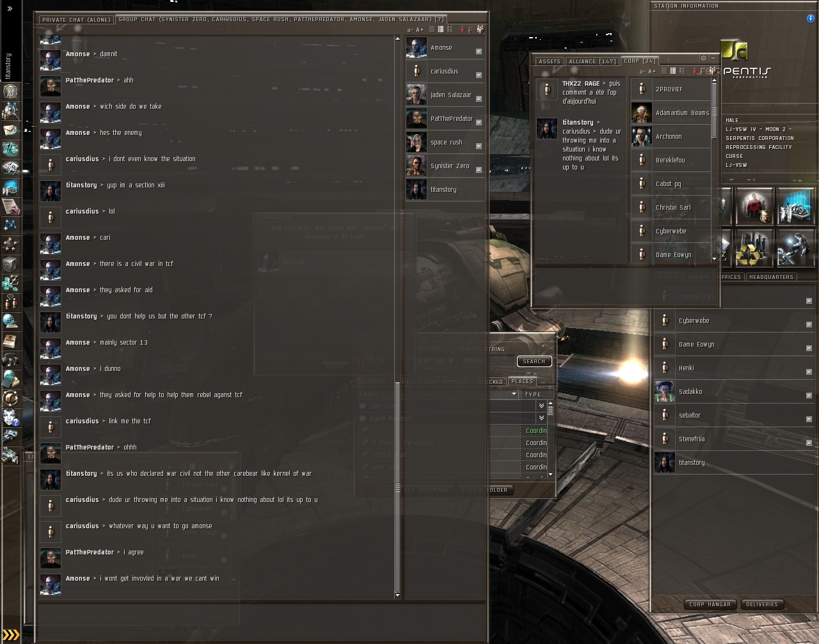This screenshot has height=644, width=819.
Task: Open the Wallet icon in the sidebar
Action: pyautogui.click(x=10, y=283)
